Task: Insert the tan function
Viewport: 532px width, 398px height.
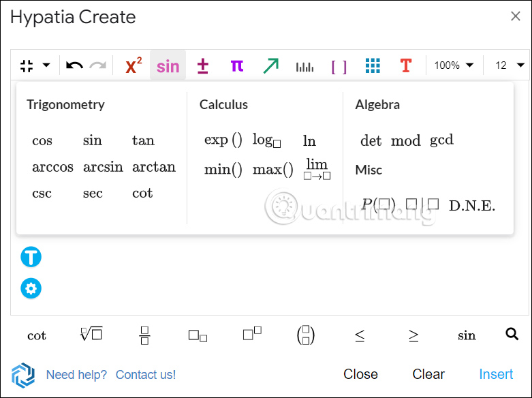Action: pos(143,140)
